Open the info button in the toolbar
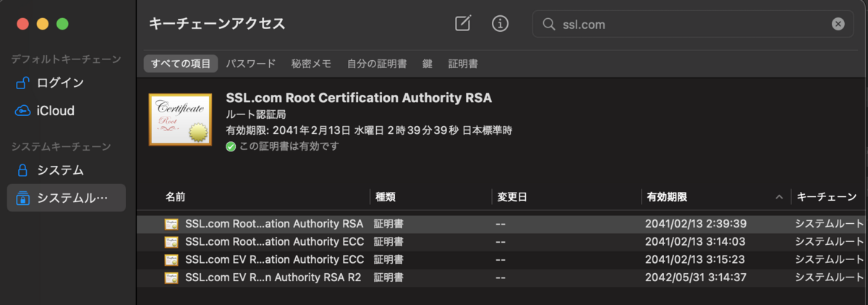The height and width of the screenshot is (305, 868). 500,23
